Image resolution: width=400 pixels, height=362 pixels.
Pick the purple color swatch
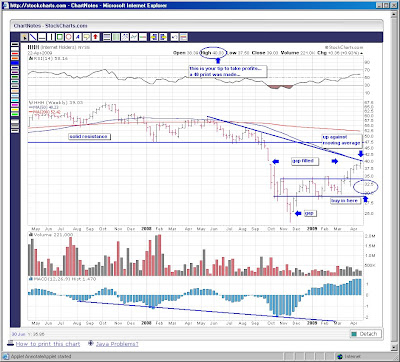(15, 72)
